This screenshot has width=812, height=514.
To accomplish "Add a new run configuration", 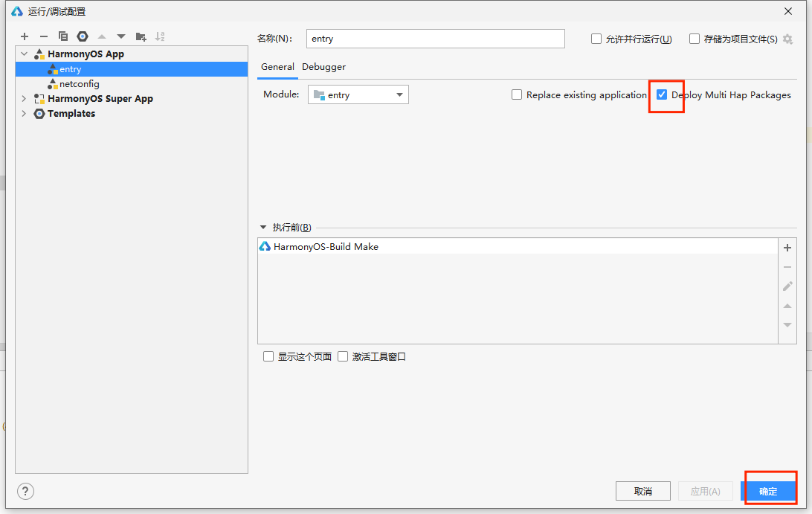I will tap(25, 36).
